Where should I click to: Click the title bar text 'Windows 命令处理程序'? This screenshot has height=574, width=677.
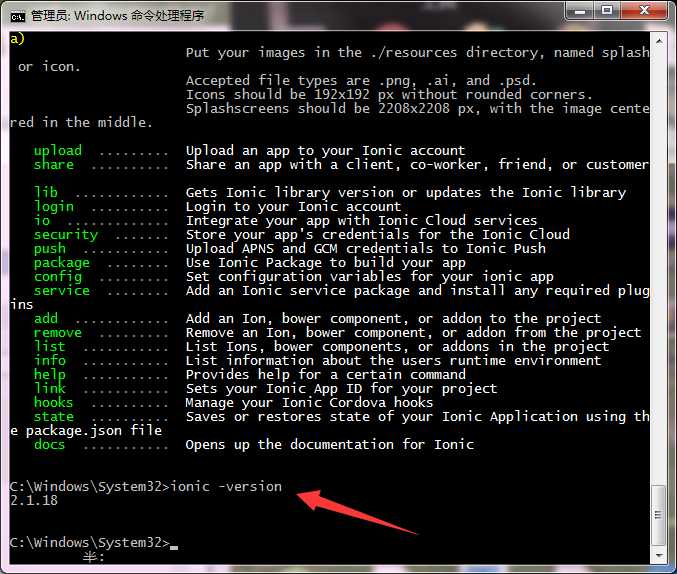[x=139, y=16]
